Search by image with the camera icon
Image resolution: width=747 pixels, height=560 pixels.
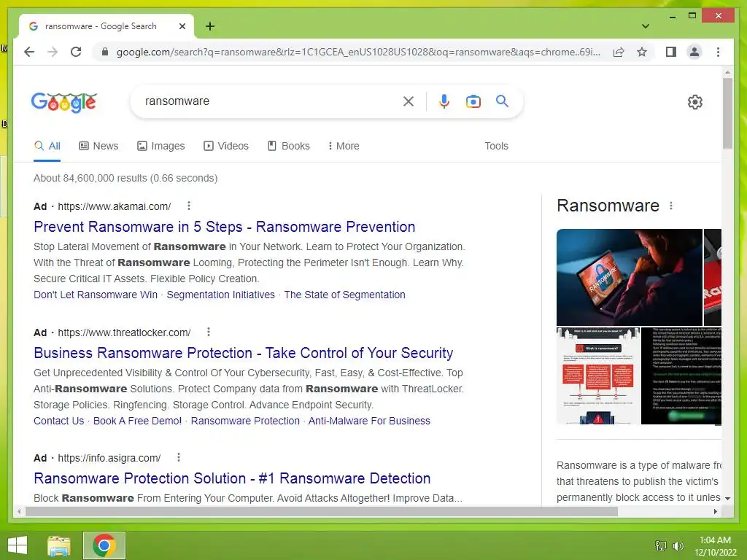473,101
